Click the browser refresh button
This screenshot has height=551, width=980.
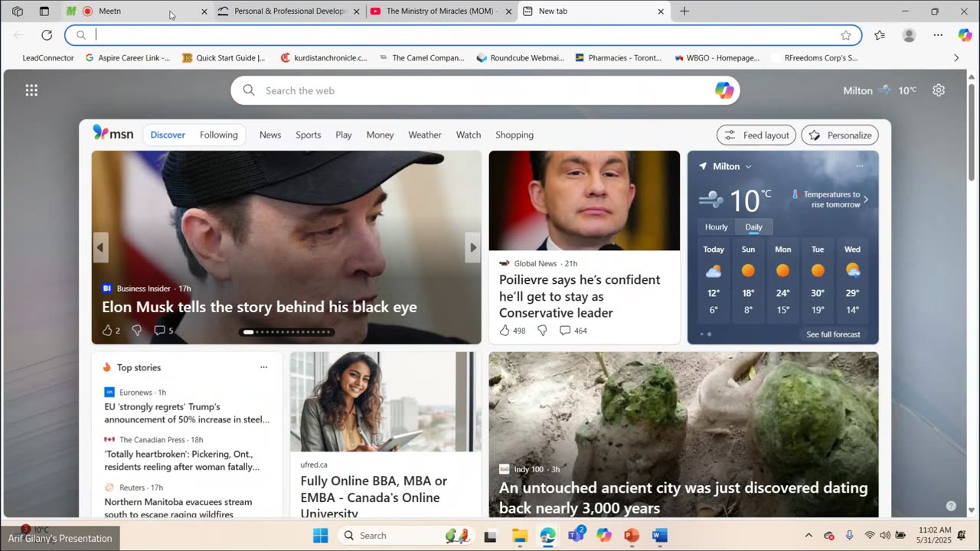point(47,35)
